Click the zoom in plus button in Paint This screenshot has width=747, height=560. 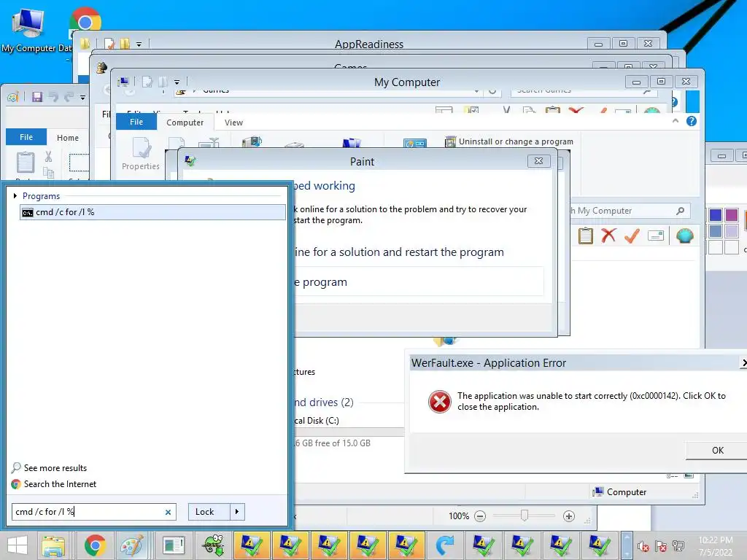coord(569,516)
